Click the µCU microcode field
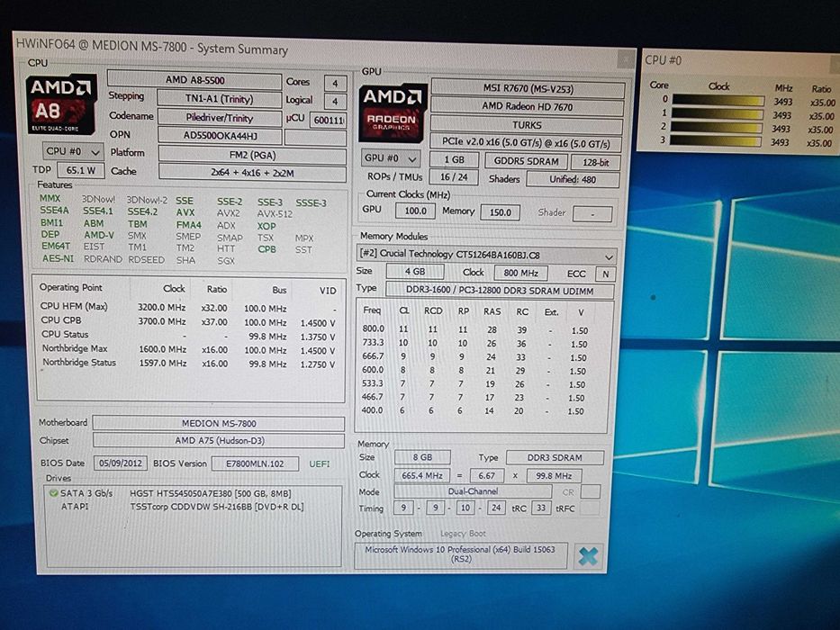 point(329,120)
